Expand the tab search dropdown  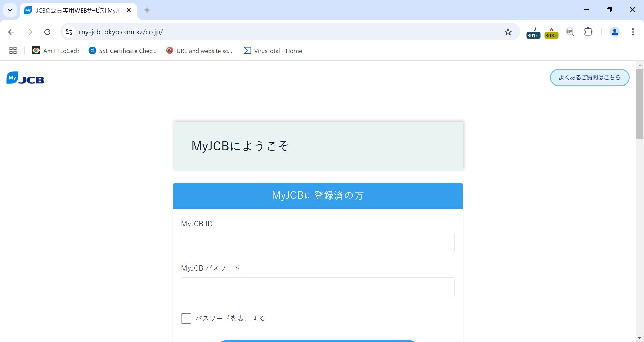[10, 10]
